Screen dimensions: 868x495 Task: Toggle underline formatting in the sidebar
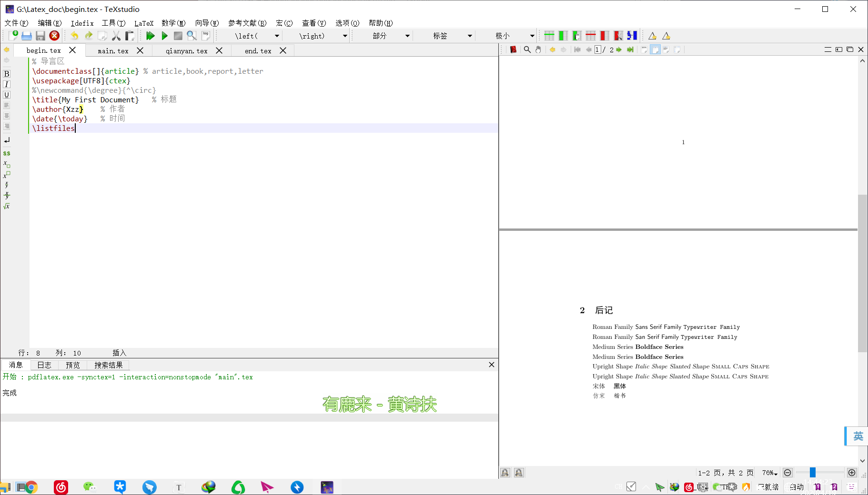coord(7,95)
